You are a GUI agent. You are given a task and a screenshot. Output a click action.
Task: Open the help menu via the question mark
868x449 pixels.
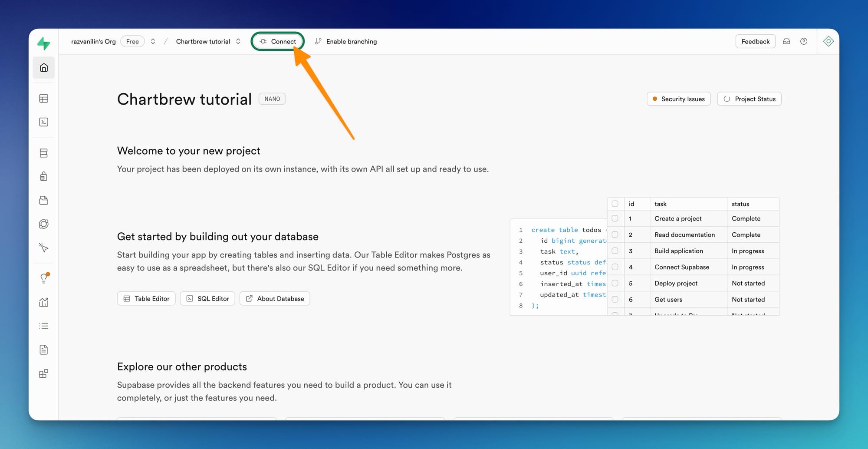tap(804, 41)
